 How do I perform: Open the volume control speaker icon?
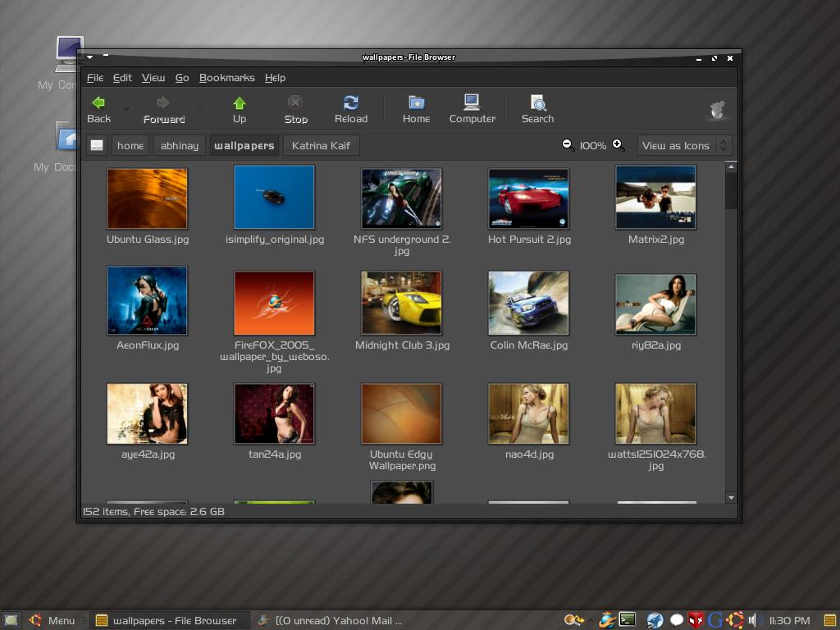pos(755,620)
